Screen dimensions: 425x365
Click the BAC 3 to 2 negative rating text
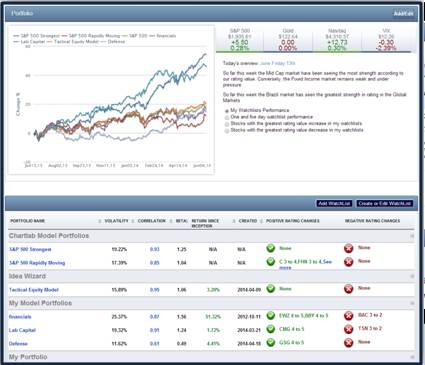(370, 315)
